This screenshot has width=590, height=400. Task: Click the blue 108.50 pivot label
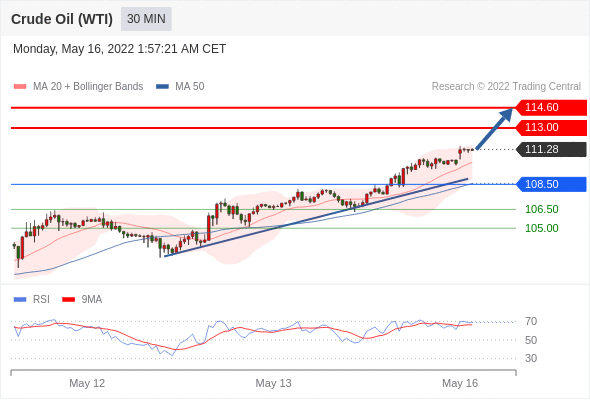point(551,184)
